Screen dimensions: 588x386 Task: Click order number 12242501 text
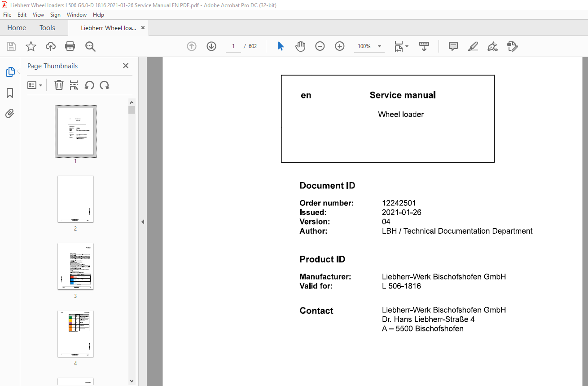click(399, 203)
